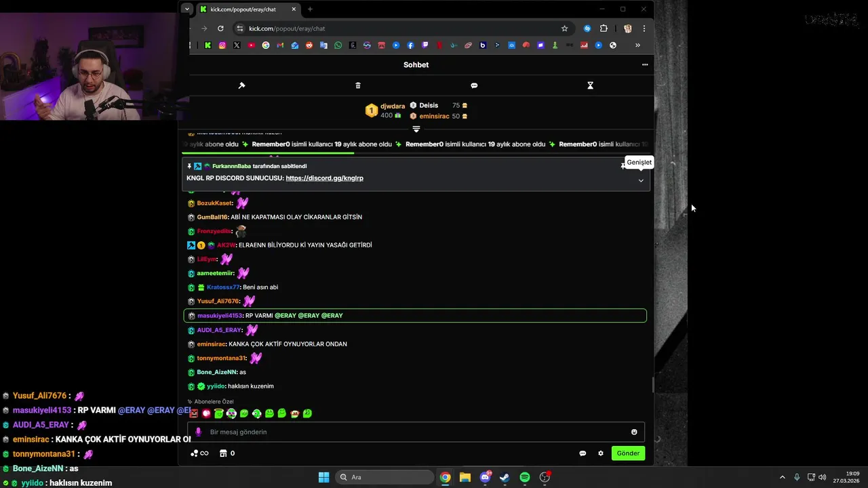Click username AK2W in chat
Screen dimensions: 868x488
(x=226, y=245)
